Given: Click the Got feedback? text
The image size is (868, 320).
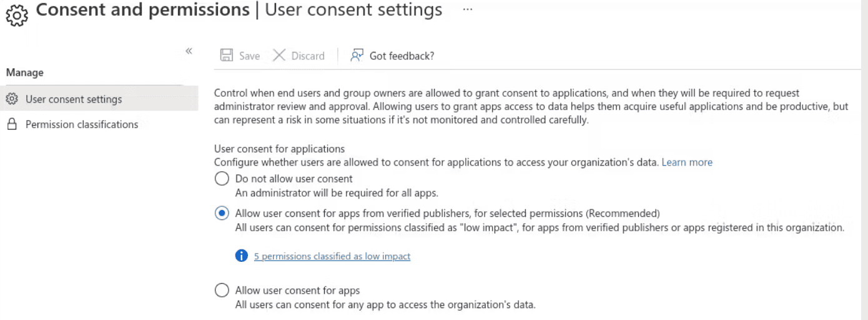Looking at the screenshot, I should [402, 56].
